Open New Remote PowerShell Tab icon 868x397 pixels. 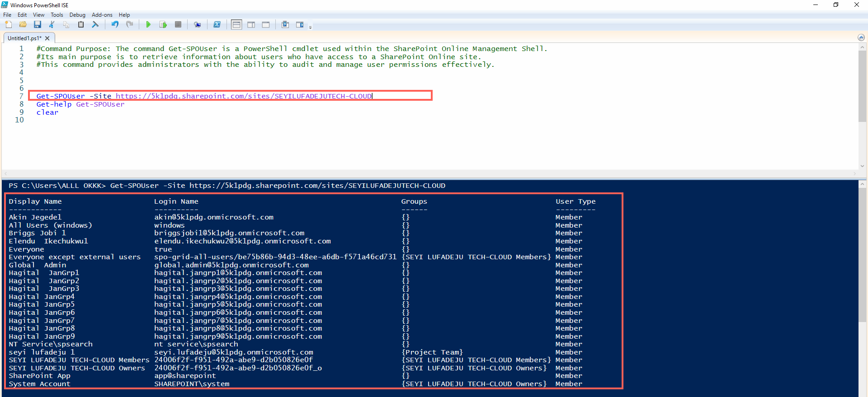pyautogui.click(x=198, y=24)
